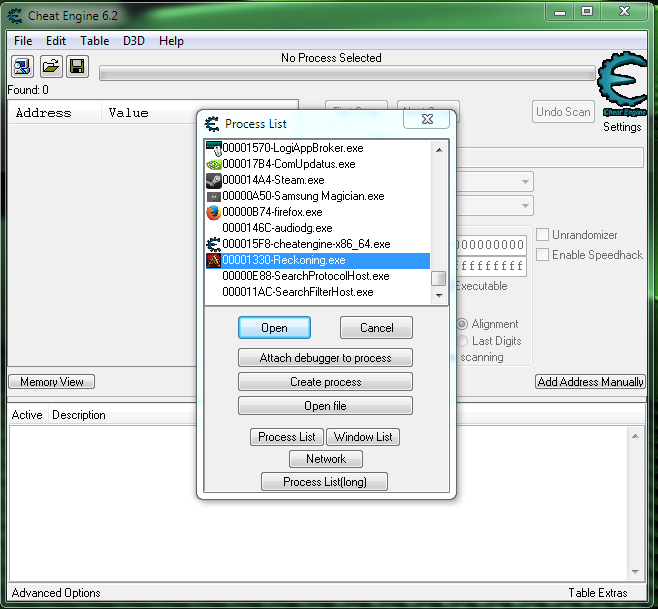The width and height of the screenshot is (658, 609).
Task: Click the open folder toolbar icon
Action: (x=51, y=66)
